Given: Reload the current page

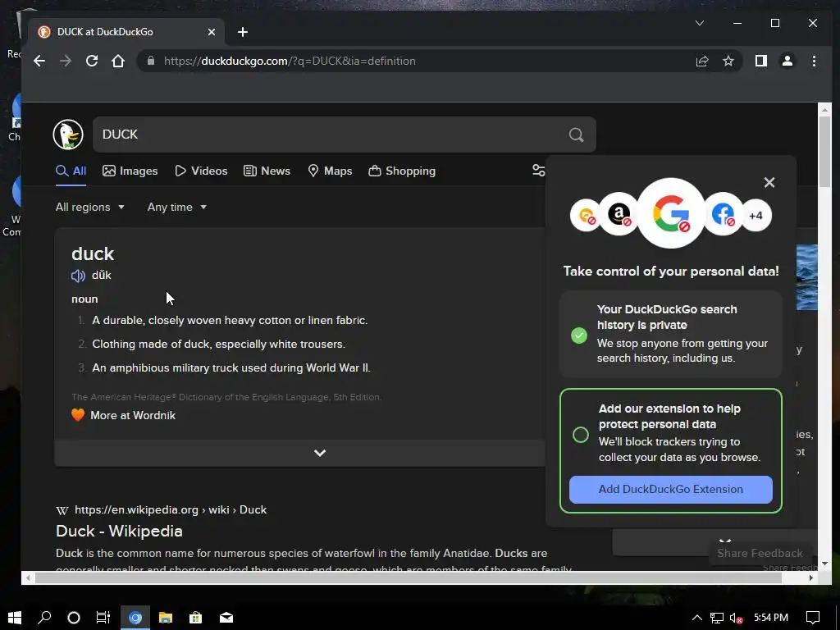Looking at the screenshot, I should (x=92, y=61).
